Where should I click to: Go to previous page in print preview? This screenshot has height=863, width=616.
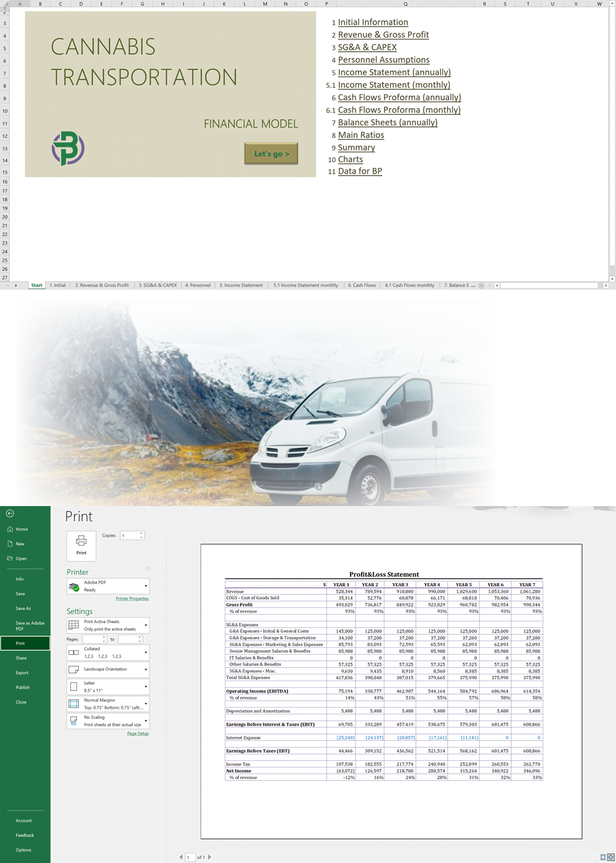181,857
